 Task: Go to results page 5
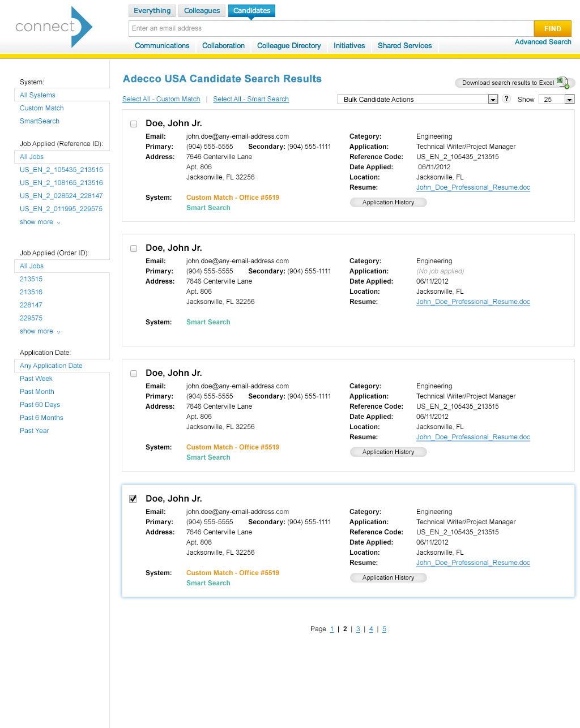(x=384, y=629)
